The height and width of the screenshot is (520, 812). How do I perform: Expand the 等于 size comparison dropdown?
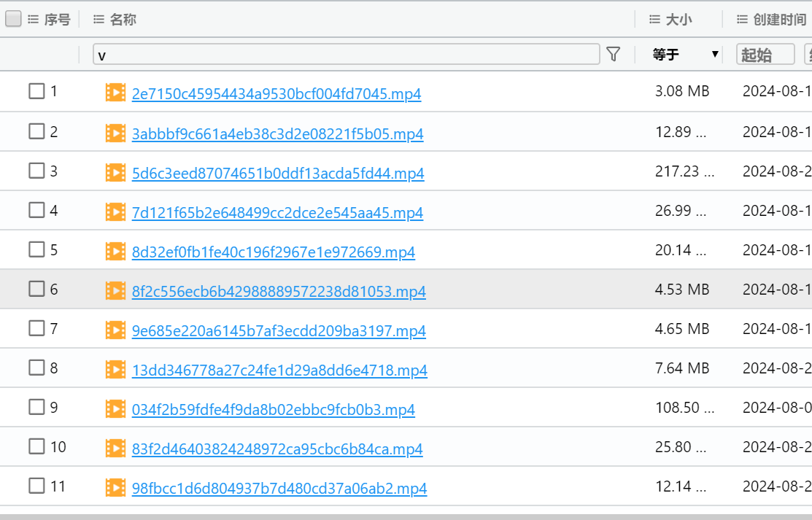coord(686,54)
